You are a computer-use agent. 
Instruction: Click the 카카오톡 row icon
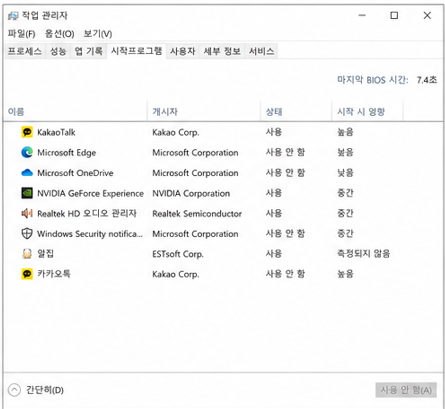pos(27,274)
